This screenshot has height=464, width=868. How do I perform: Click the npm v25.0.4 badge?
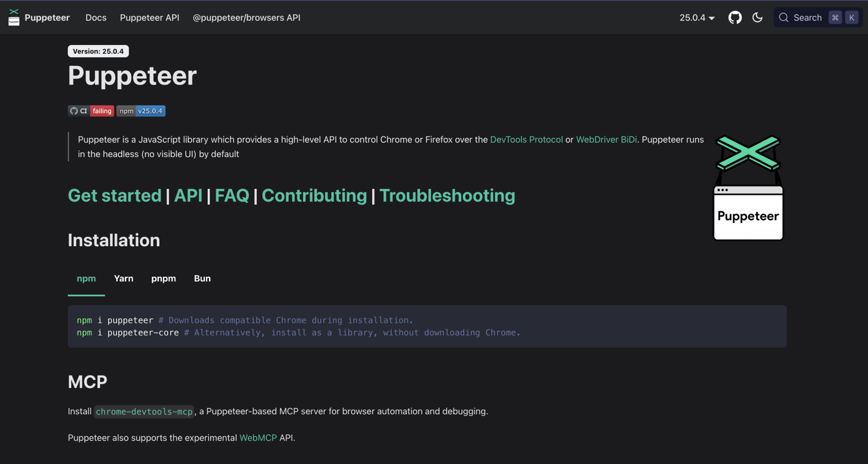(x=141, y=111)
